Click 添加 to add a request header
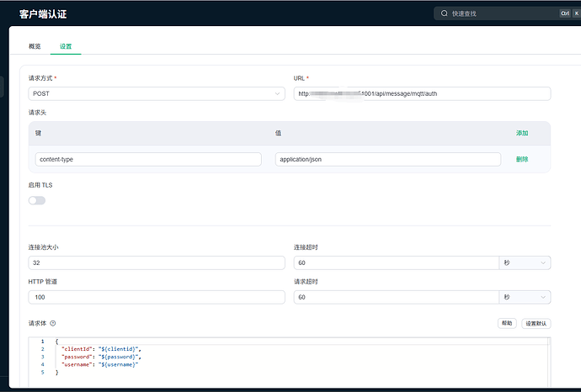The width and height of the screenshot is (581, 392). point(522,133)
